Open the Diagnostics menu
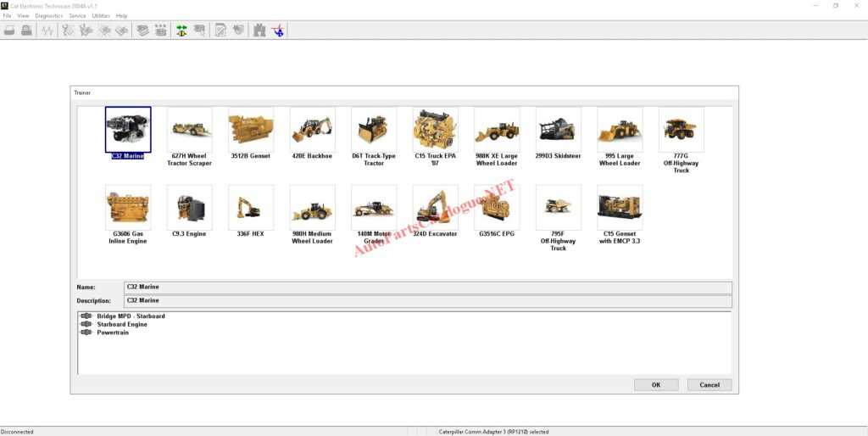 (48, 16)
